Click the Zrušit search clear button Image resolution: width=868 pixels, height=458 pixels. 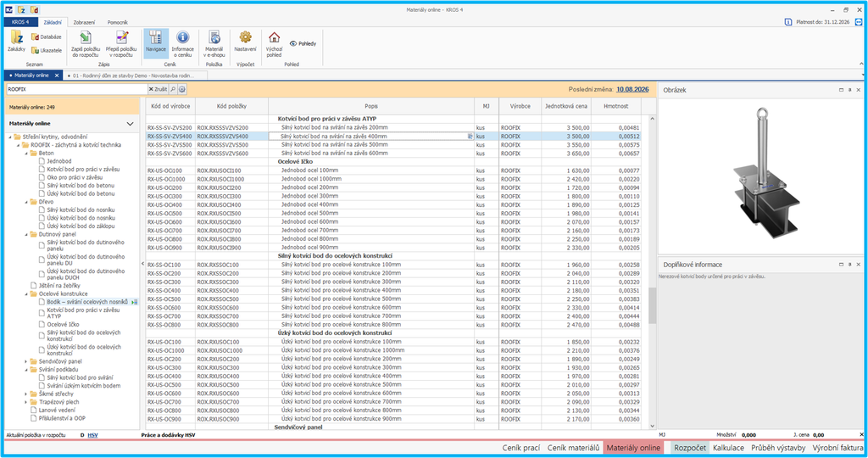click(158, 89)
